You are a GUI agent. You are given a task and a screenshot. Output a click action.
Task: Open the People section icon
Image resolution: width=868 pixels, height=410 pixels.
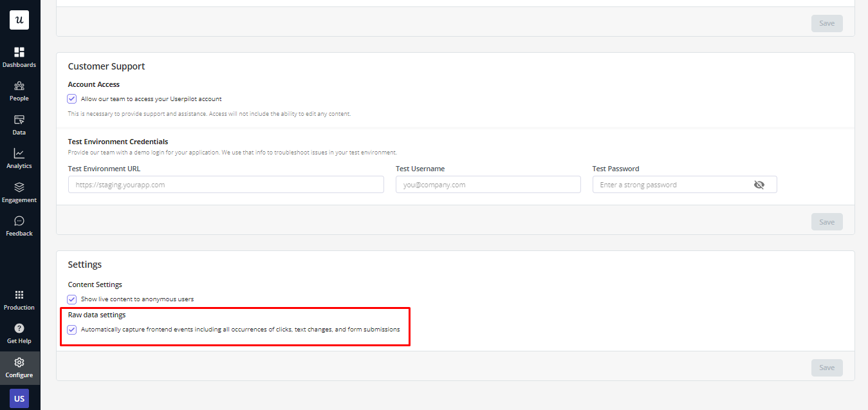coord(19,86)
